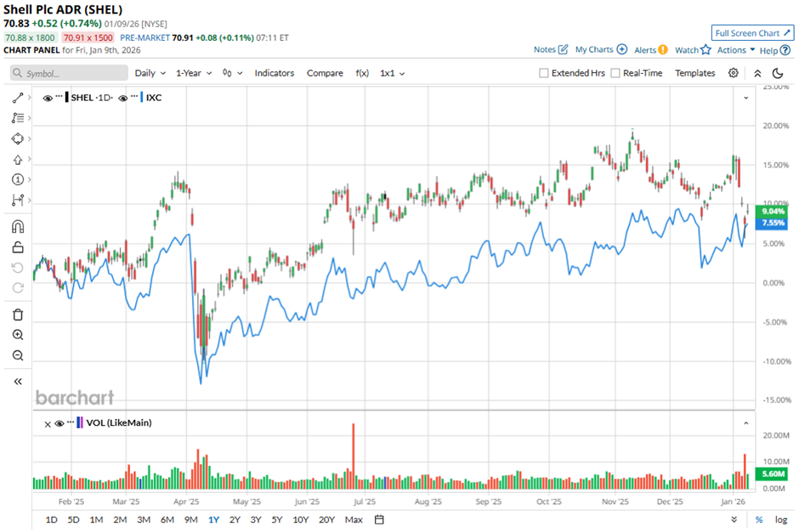
Task: Open the 1x1 layout dropdown
Action: (x=393, y=73)
